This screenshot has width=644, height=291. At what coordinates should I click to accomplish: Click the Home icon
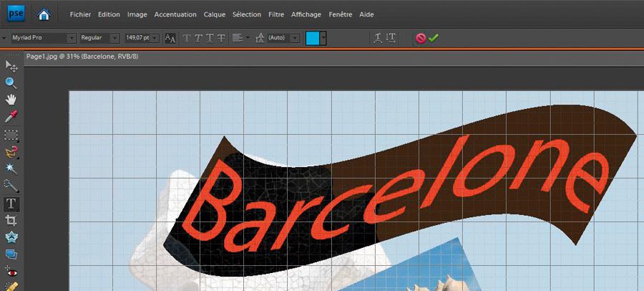pyautogui.click(x=44, y=14)
